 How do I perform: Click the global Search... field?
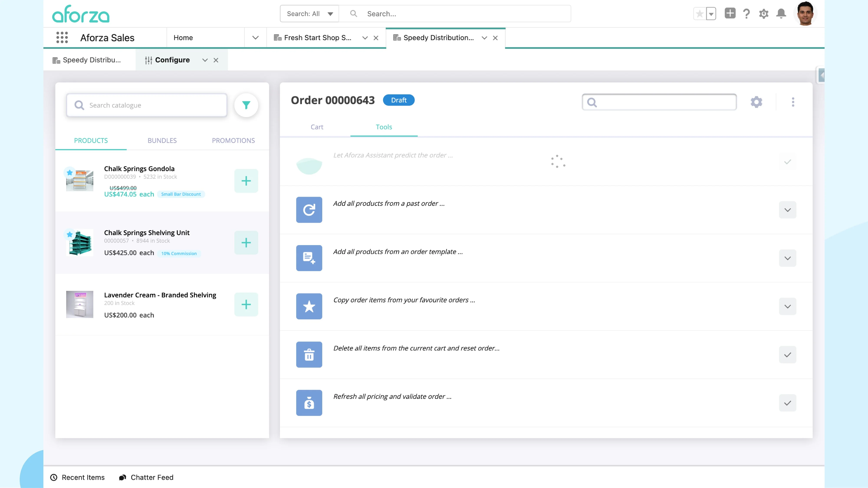point(455,14)
